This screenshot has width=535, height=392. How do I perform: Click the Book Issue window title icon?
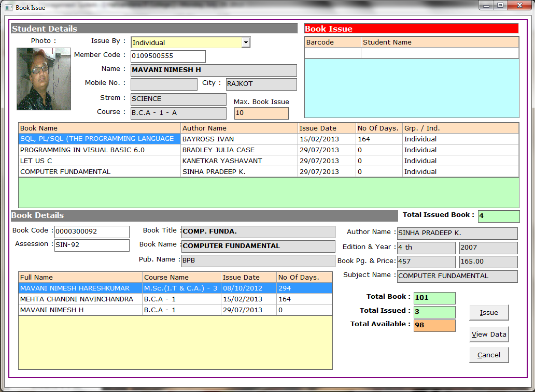point(8,7)
